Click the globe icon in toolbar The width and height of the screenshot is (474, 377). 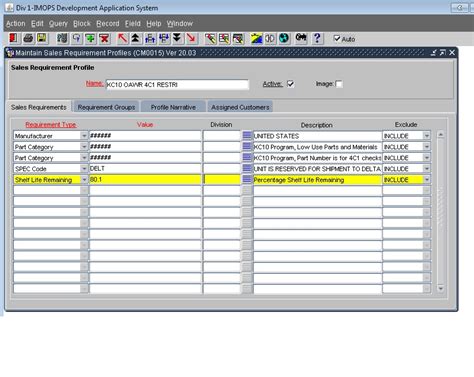tap(284, 38)
